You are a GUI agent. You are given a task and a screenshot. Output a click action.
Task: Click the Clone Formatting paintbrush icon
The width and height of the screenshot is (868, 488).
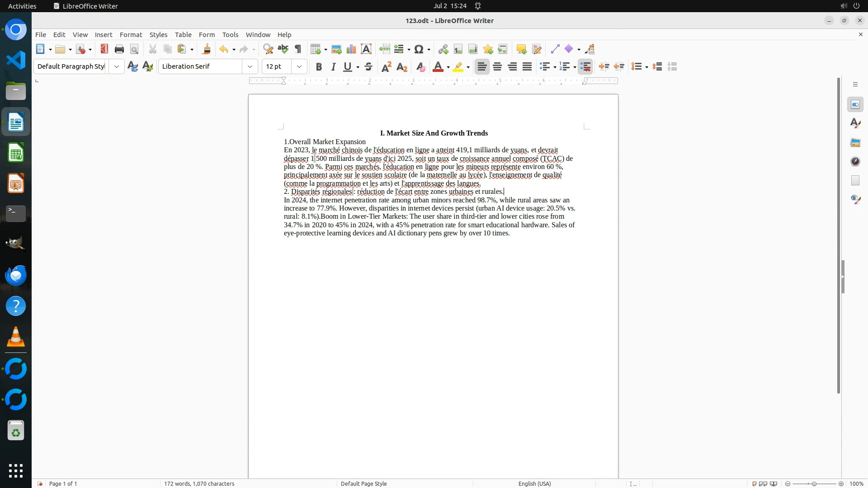coord(207,49)
